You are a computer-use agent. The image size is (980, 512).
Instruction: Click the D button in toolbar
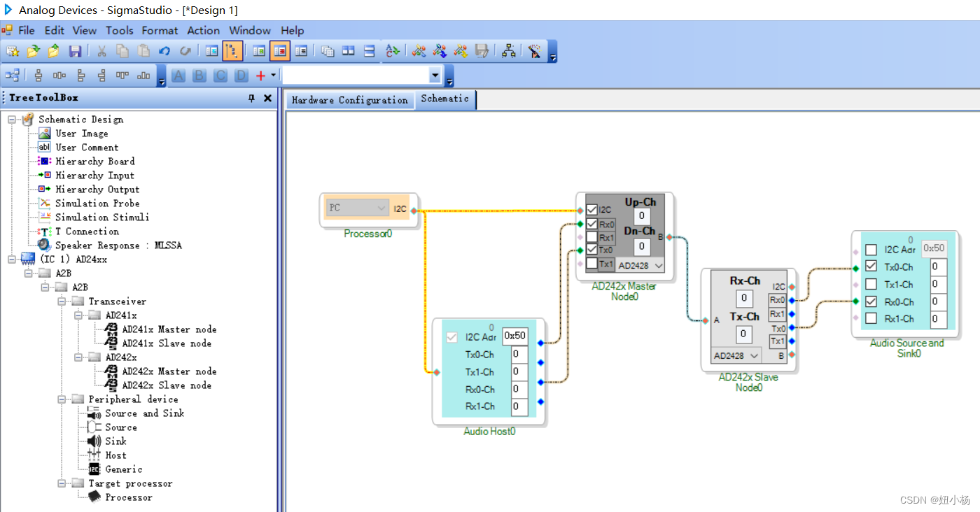[x=241, y=76]
